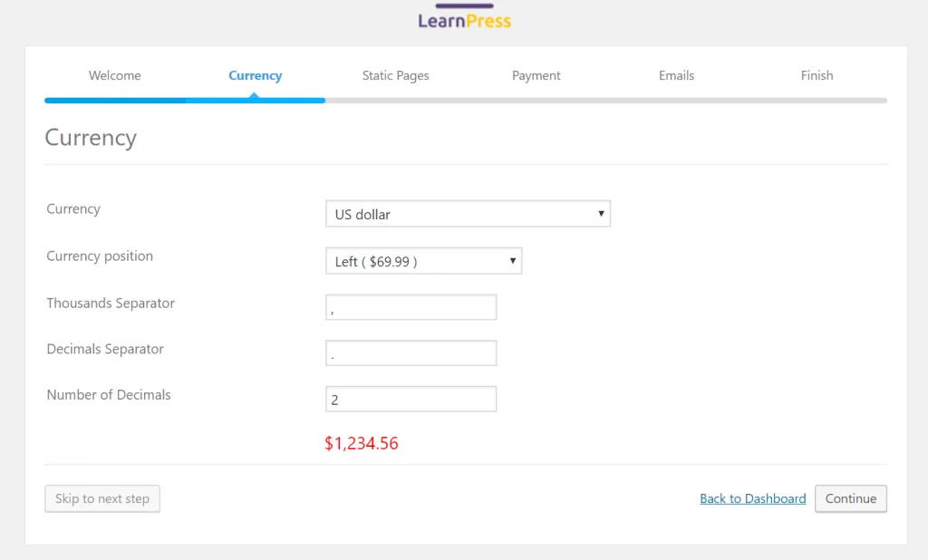
Task: Expand the Left ( $69.99 ) position dropdown
Action: [x=423, y=261]
